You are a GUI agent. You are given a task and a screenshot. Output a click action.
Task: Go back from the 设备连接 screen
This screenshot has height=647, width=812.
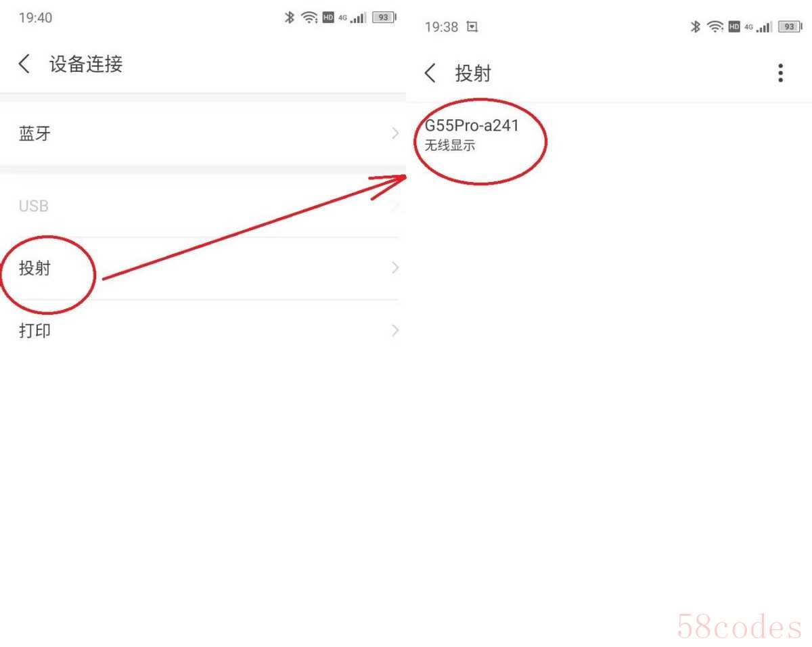click(24, 64)
